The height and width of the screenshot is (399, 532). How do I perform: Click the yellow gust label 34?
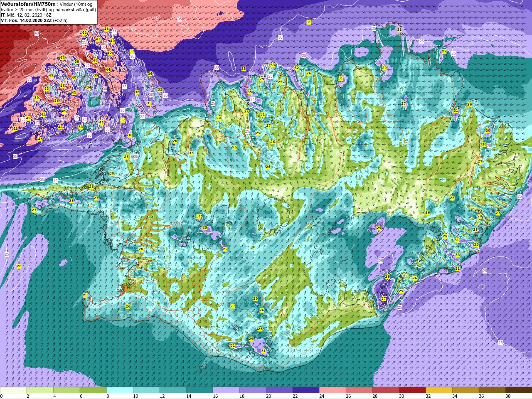tap(89, 88)
